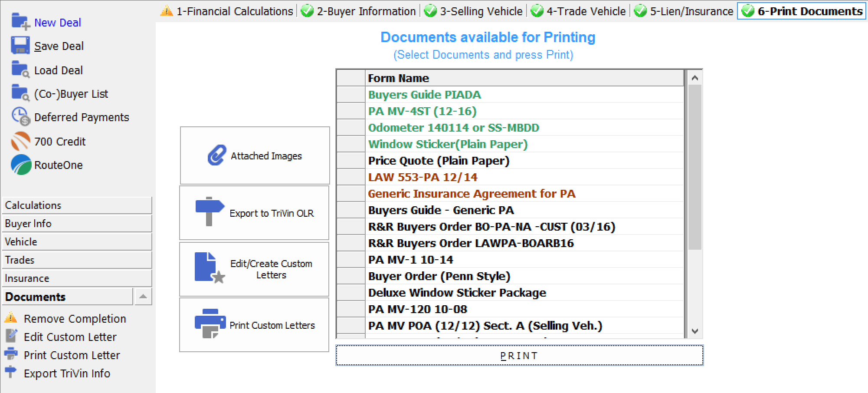Viewport: 868px width, 393px height.
Task: Expand the Insurance panel
Action: pyautogui.click(x=77, y=278)
